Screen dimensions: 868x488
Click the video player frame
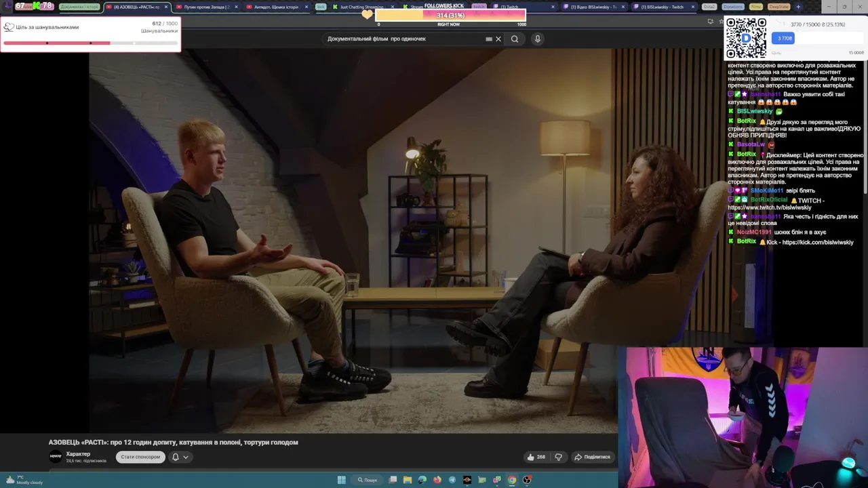(353, 241)
